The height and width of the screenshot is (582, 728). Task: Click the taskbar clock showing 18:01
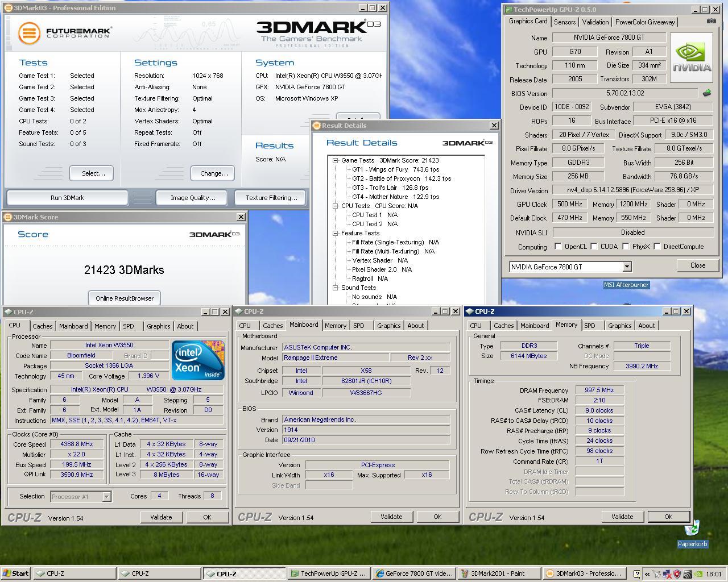[x=714, y=574]
